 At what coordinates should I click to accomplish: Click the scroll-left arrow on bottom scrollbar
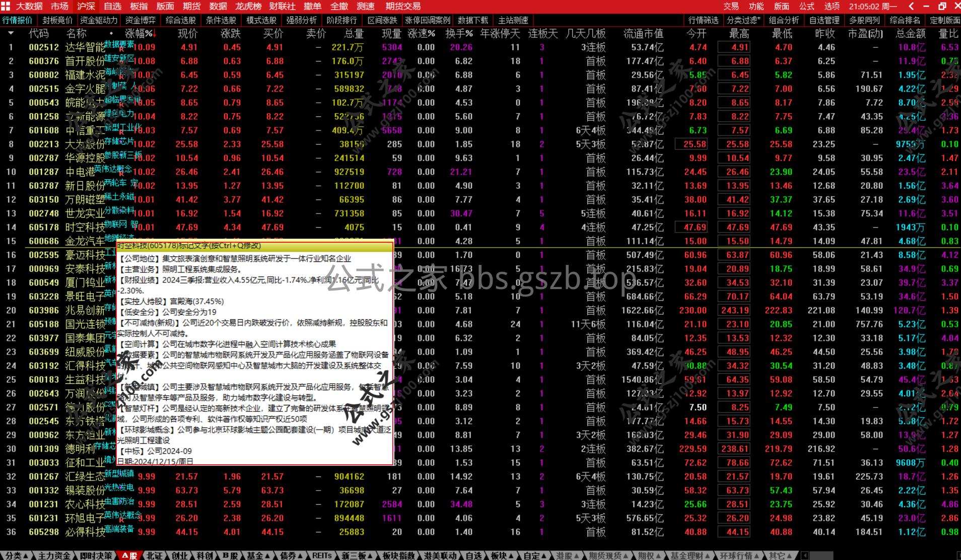805,555
